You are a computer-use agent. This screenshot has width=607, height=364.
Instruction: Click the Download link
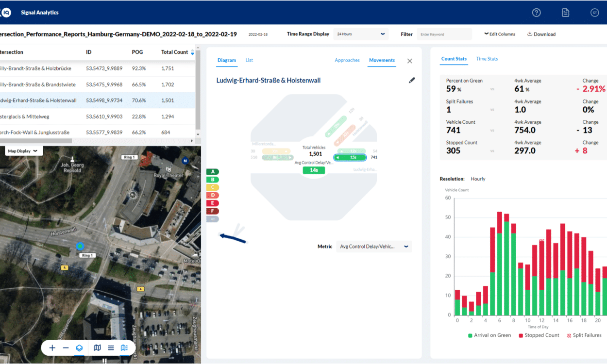coord(541,34)
